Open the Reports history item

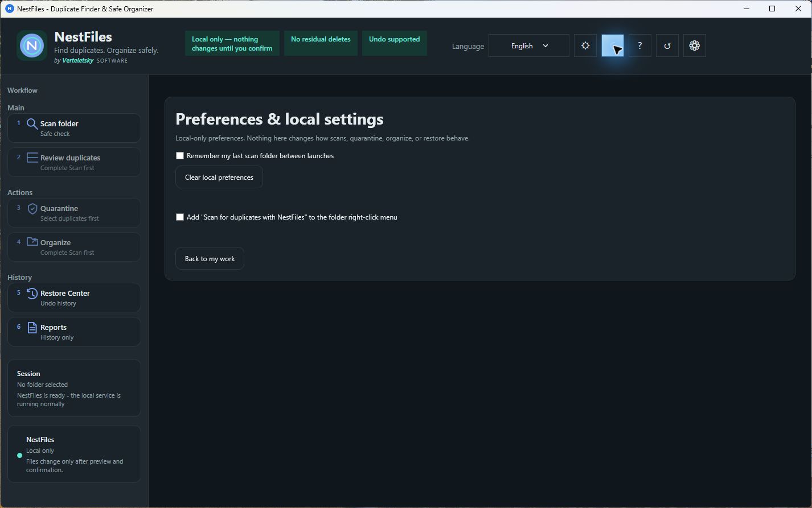pos(74,332)
